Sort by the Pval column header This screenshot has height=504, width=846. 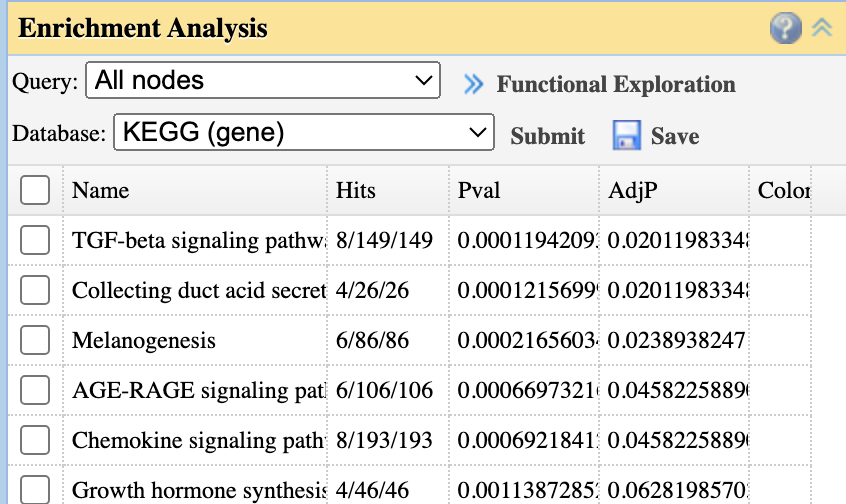pos(478,190)
